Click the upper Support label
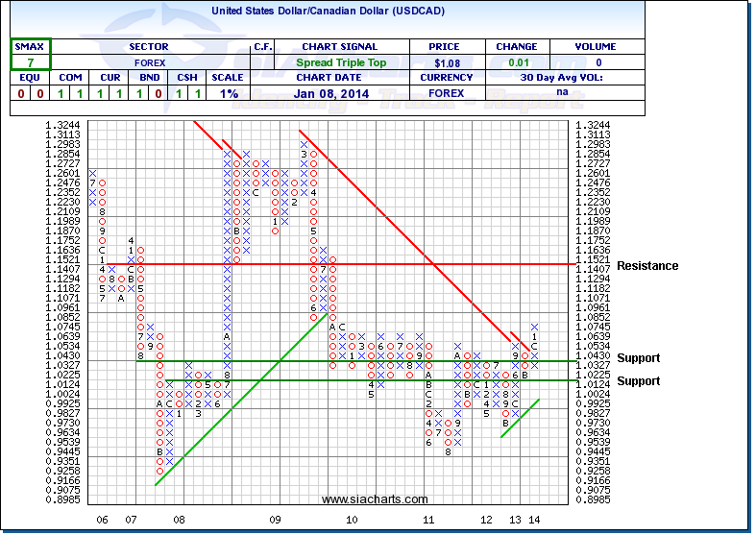The height and width of the screenshot is (535, 756). click(x=639, y=358)
